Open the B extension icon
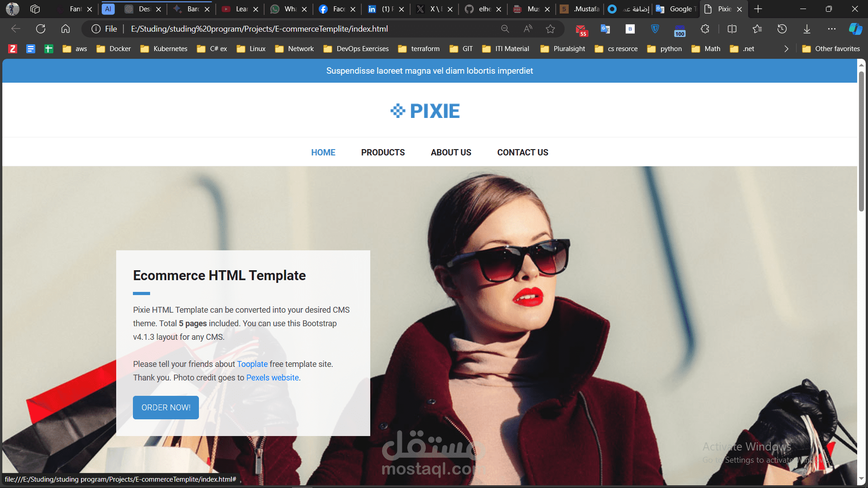Image resolution: width=868 pixels, height=488 pixels. pyautogui.click(x=630, y=29)
